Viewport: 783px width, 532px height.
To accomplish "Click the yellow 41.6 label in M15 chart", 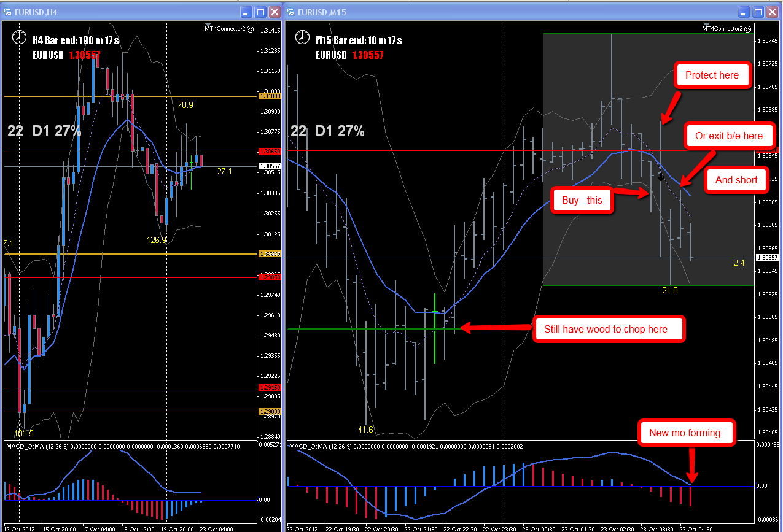I will (365, 430).
